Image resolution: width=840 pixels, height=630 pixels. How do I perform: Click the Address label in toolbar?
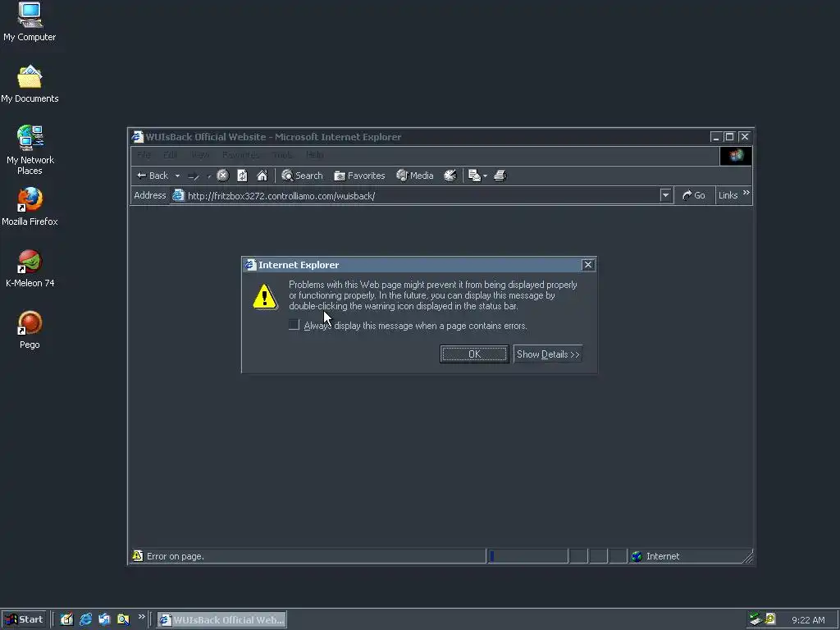click(150, 195)
